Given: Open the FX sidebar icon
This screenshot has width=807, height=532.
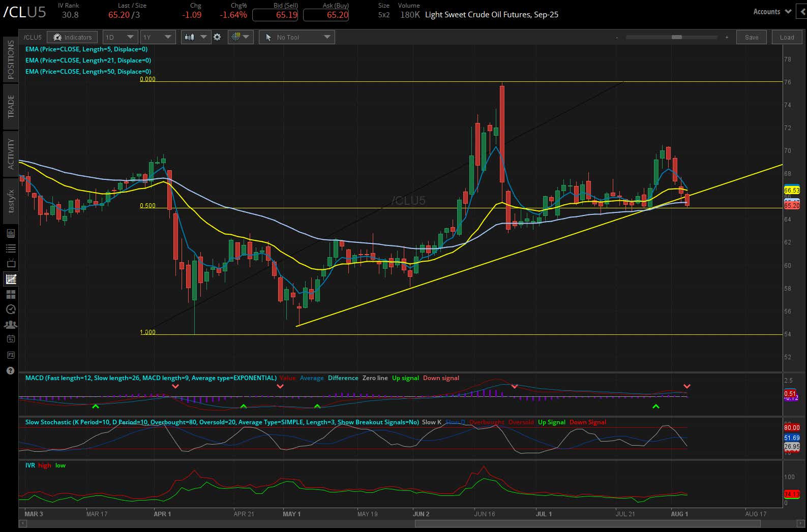Looking at the screenshot, I should click(11, 355).
